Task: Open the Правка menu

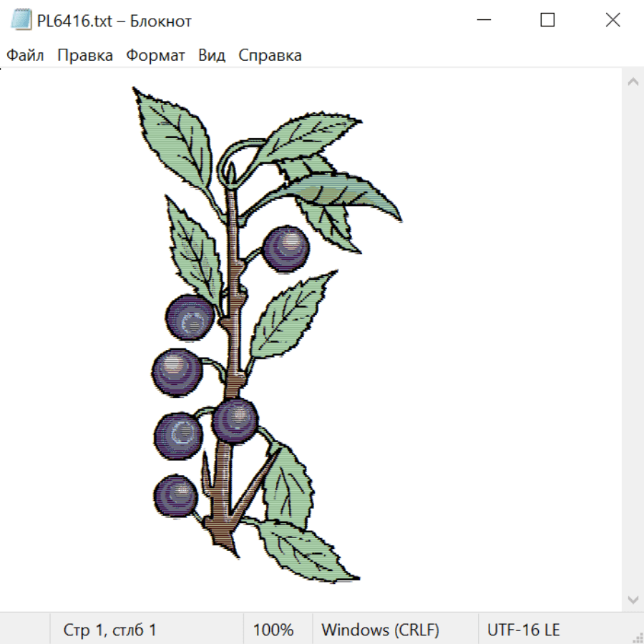Action: click(x=85, y=55)
